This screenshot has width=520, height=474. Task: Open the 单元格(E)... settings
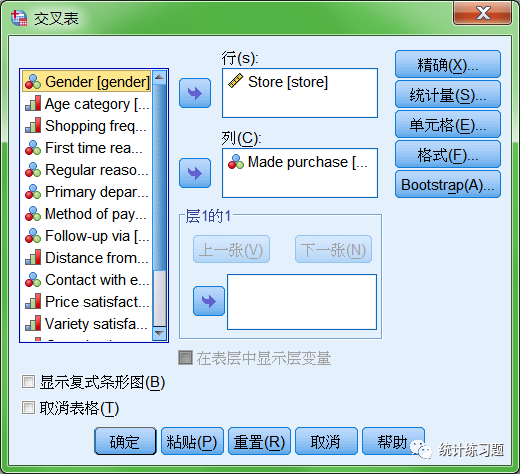coord(448,125)
